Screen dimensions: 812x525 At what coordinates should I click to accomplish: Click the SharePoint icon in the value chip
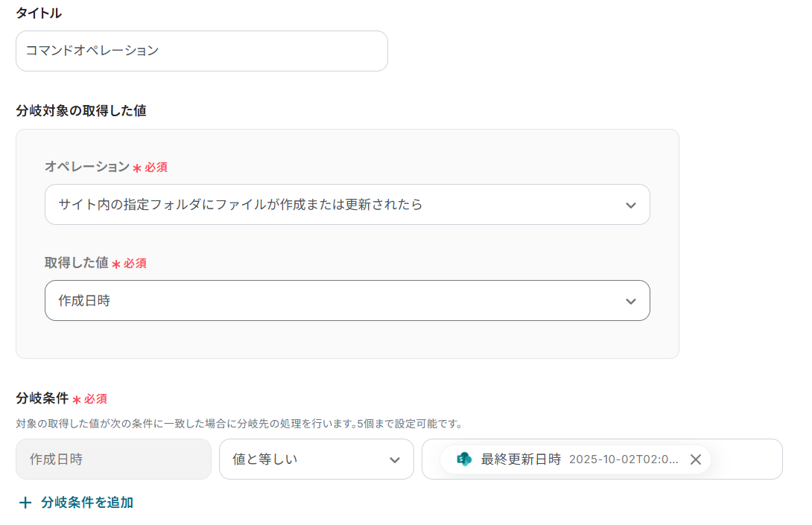point(464,459)
